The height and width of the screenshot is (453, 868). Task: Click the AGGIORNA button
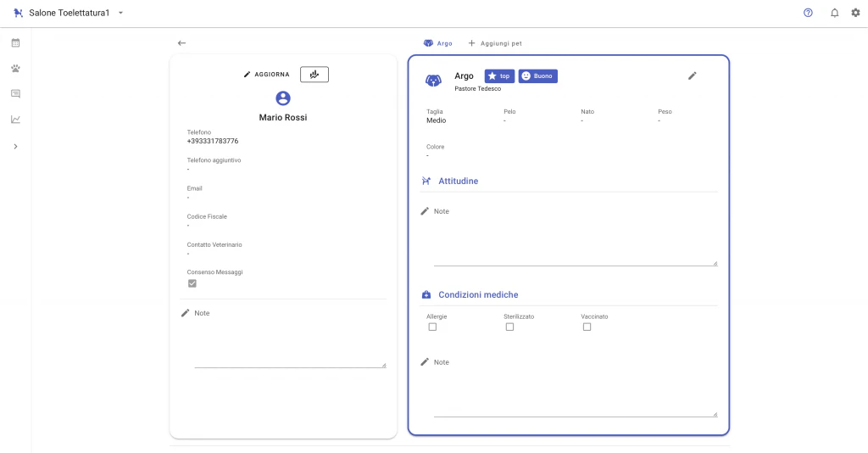(266, 75)
